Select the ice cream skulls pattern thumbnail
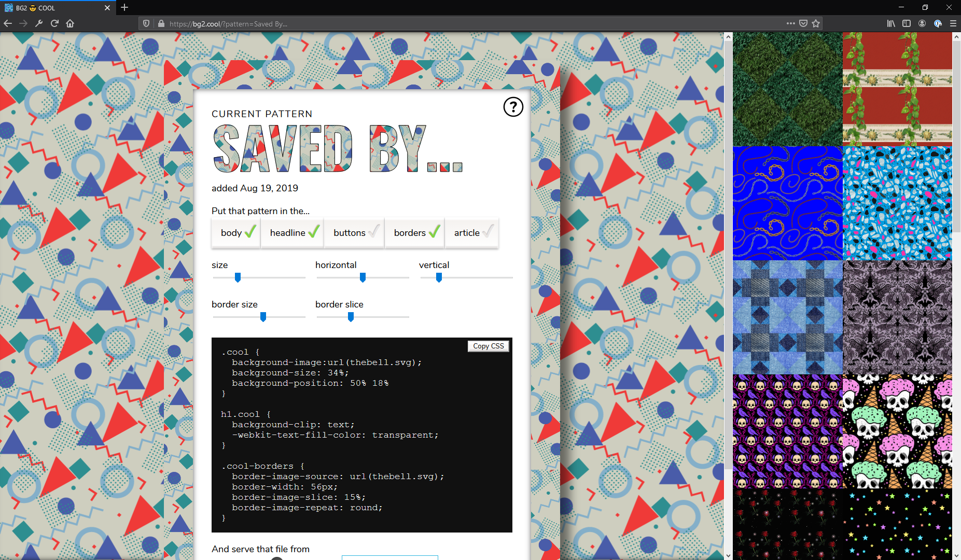The width and height of the screenshot is (961, 560). pyautogui.click(x=897, y=431)
